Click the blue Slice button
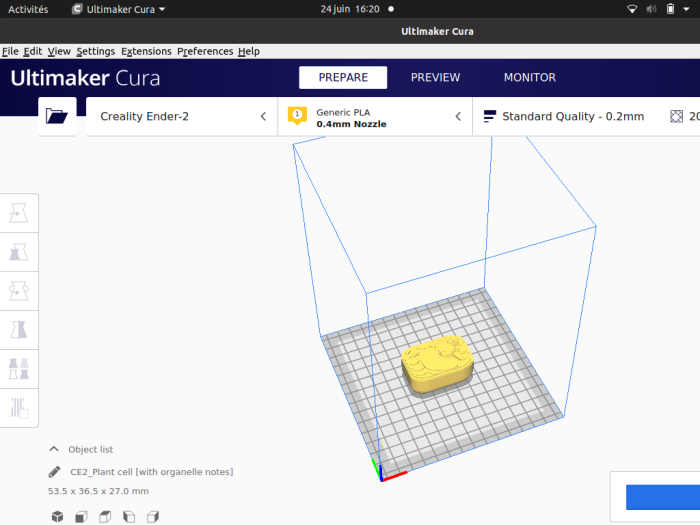 pyautogui.click(x=662, y=498)
